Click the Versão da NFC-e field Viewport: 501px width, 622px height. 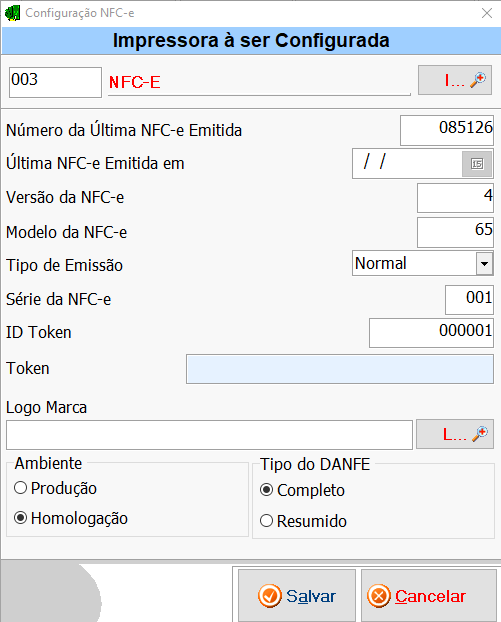[x=455, y=198]
